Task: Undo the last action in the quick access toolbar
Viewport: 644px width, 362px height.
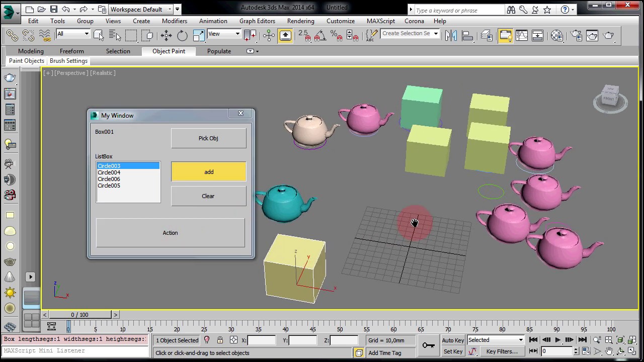Action: click(66, 9)
